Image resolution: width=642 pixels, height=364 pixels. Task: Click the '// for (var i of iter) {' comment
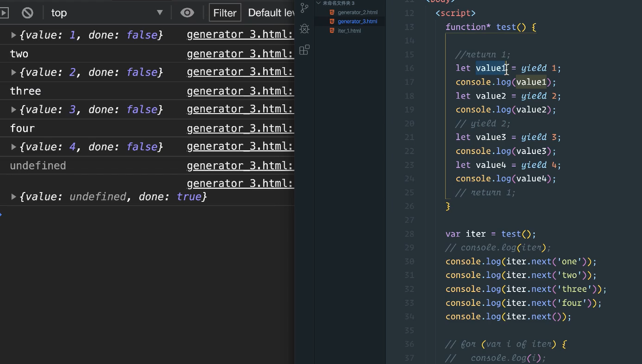506,344
